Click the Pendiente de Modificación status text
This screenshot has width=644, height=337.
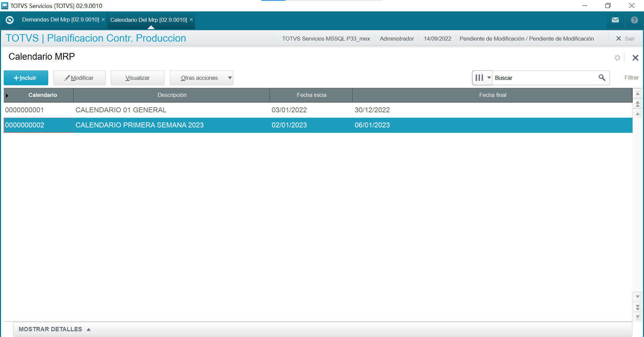[527, 39]
